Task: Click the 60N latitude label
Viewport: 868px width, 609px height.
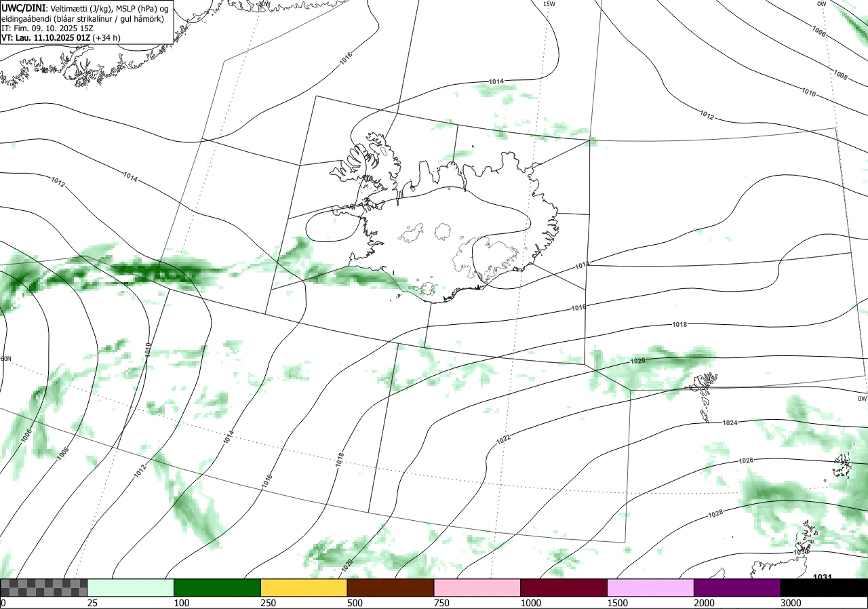Action: pos(6,358)
